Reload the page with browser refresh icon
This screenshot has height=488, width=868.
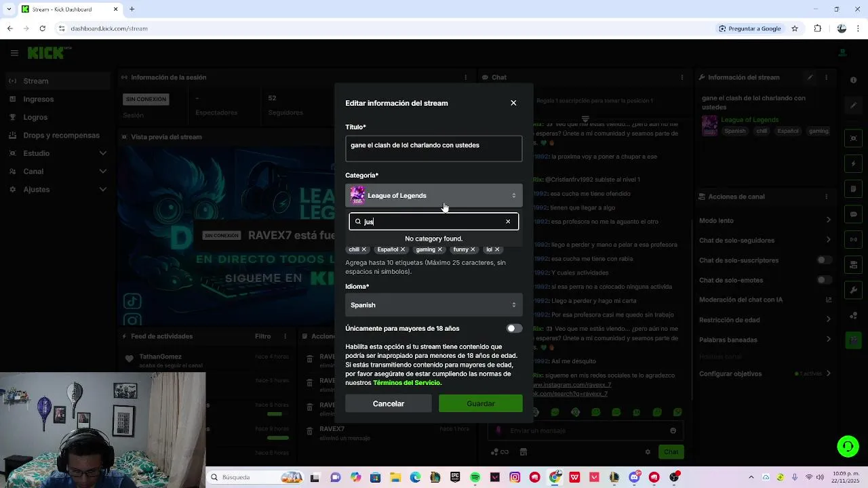[42, 28]
